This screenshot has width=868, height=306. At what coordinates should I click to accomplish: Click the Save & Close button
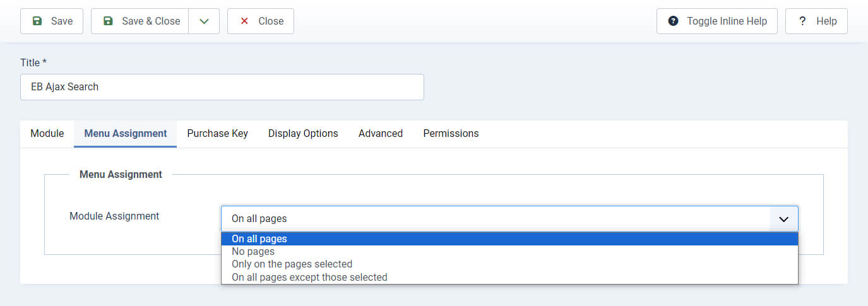[x=140, y=21]
